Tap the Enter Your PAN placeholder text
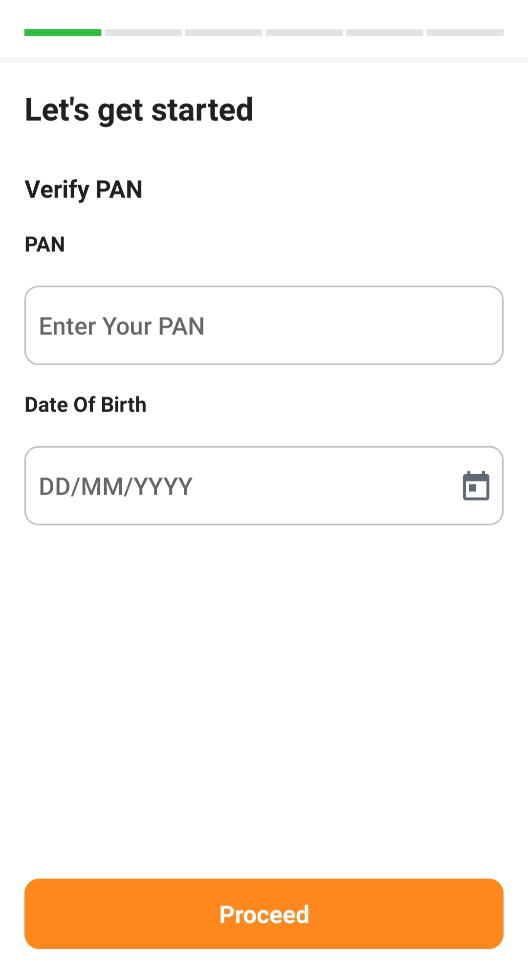Viewport: 528px width, 980px height. 122,327
